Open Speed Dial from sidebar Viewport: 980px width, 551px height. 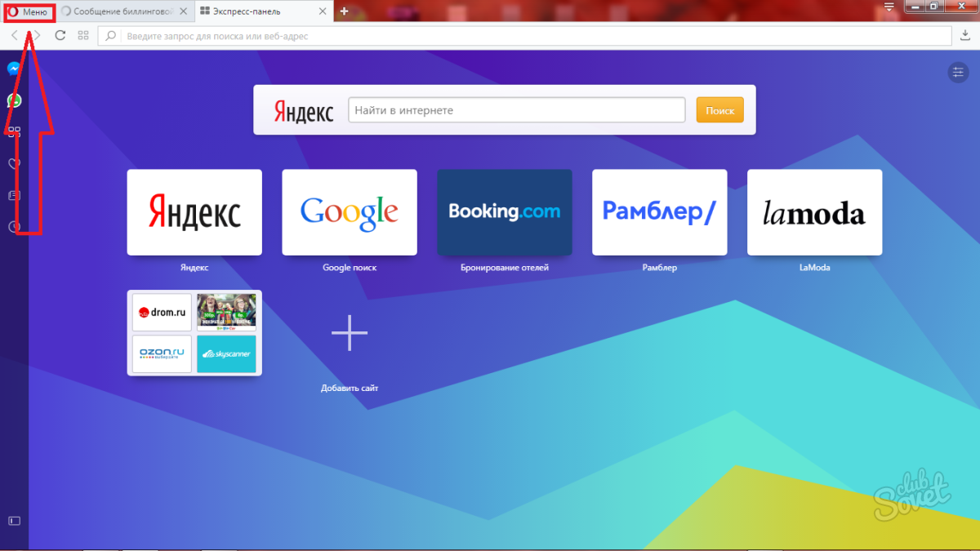14,131
